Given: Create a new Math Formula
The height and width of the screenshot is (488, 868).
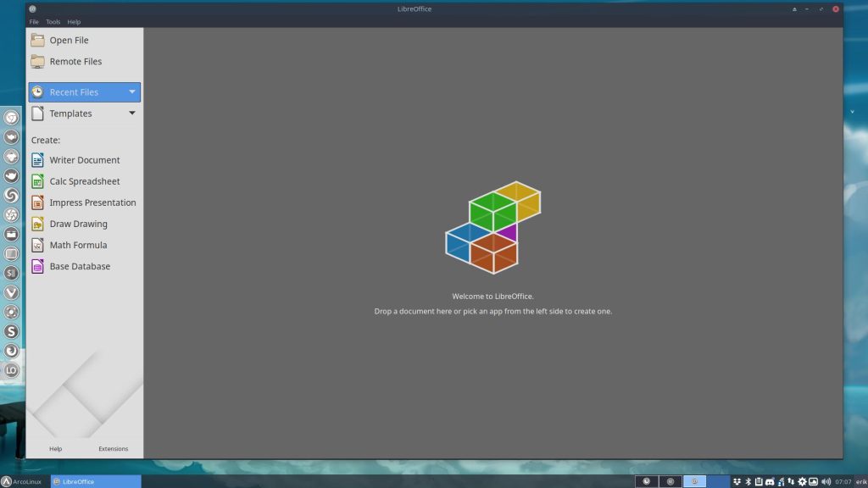Looking at the screenshot, I should (x=76, y=244).
